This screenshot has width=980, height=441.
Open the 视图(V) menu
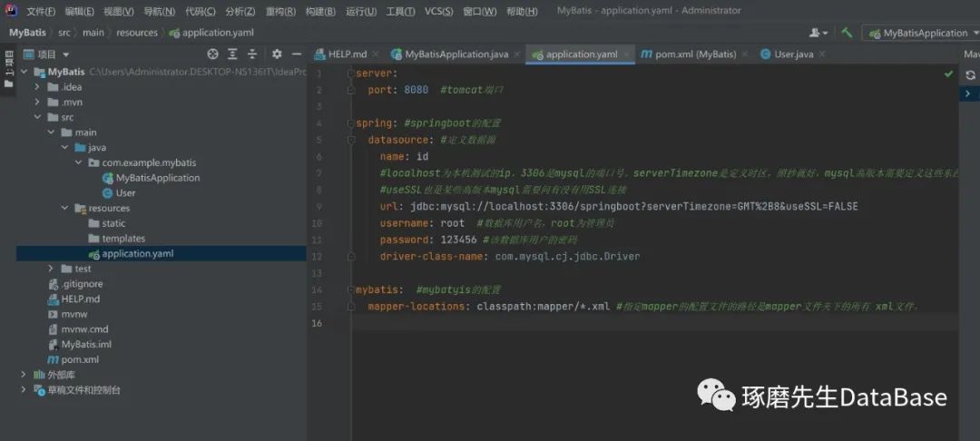[119, 11]
